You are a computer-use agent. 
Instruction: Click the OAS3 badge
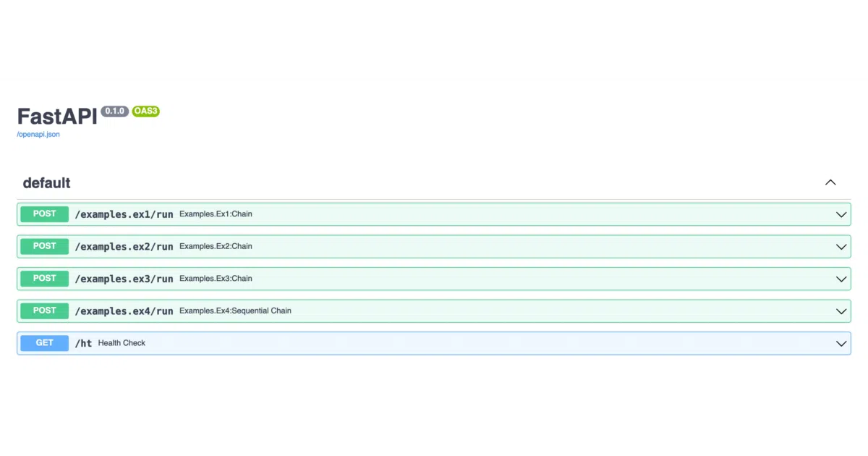pos(145,111)
